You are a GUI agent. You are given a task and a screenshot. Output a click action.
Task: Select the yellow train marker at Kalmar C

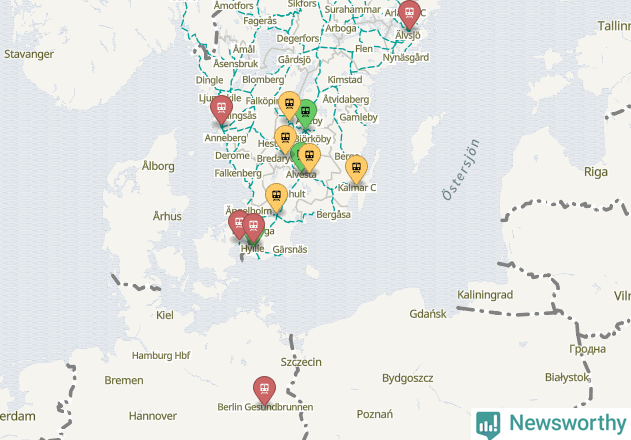point(357,170)
